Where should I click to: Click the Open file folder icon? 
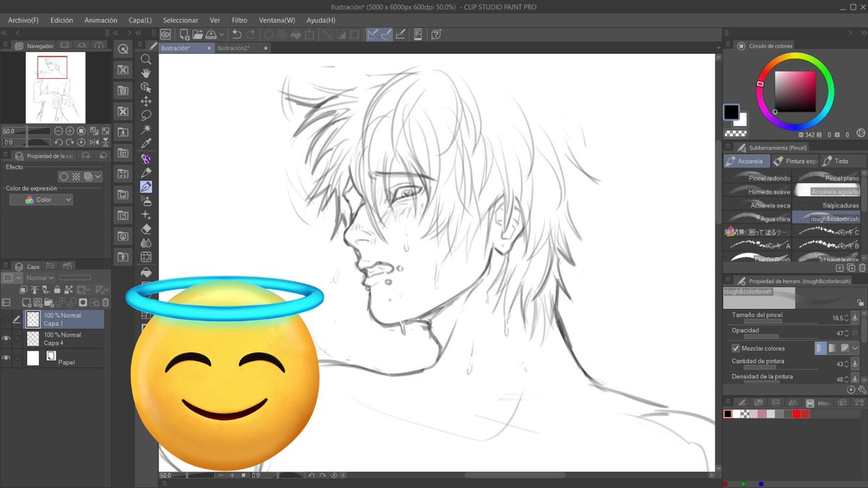click(197, 34)
